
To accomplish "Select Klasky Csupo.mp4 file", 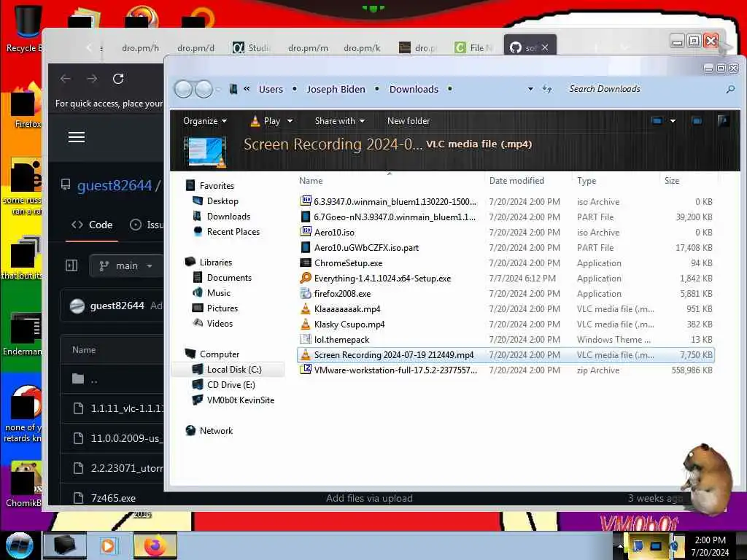I will 349,324.
